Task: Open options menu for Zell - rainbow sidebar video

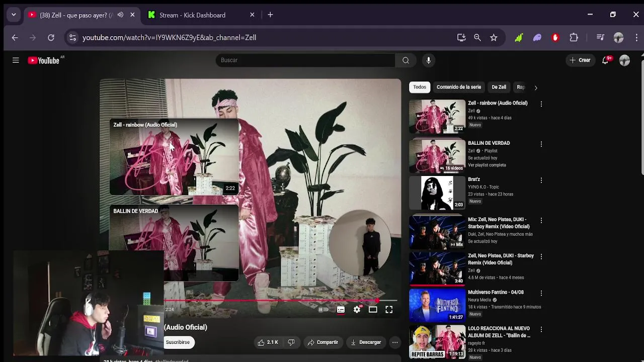Action: 541,104
